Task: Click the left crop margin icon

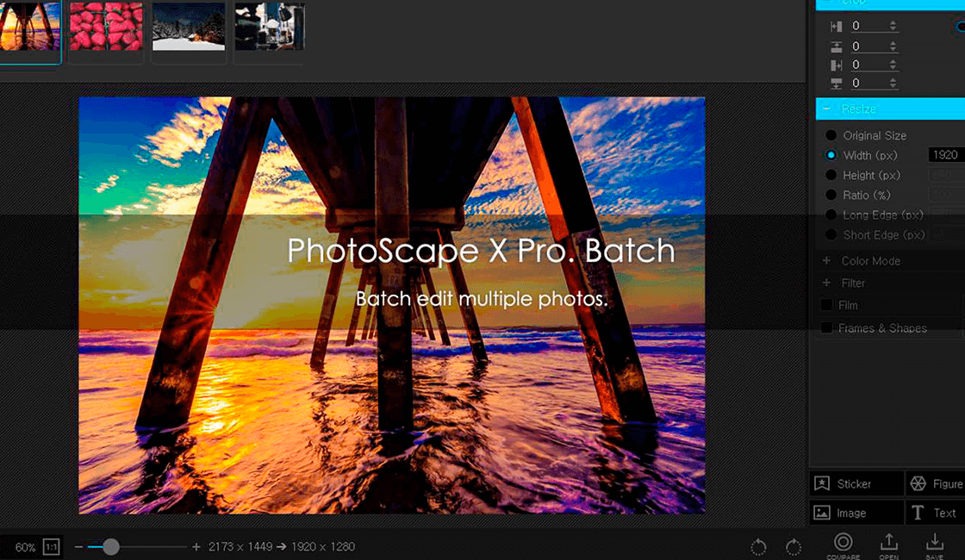Action: 836,27
